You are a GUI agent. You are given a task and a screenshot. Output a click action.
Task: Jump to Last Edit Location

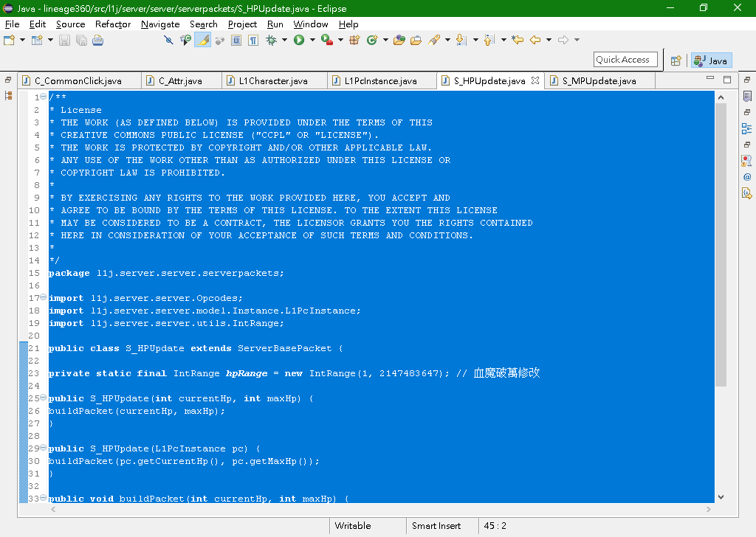518,41
